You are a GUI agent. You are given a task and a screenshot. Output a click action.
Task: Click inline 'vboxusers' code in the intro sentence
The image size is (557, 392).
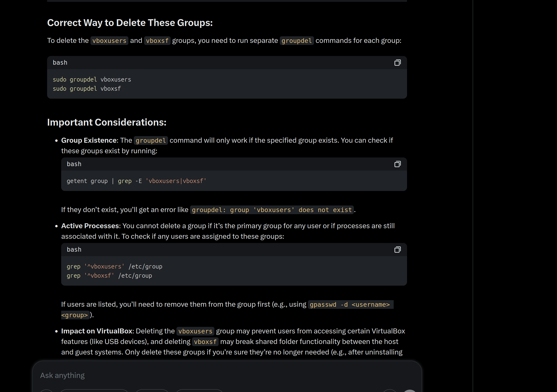tap(109, 41)
